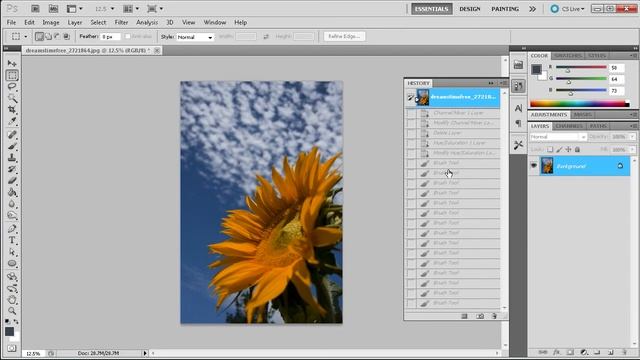Select the Brush tool in toolbox
640x360 pixels.
[x=12, y=146]
